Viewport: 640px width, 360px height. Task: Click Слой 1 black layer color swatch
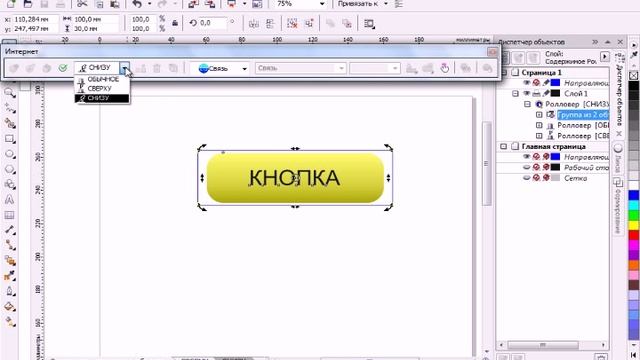point(556,93)
